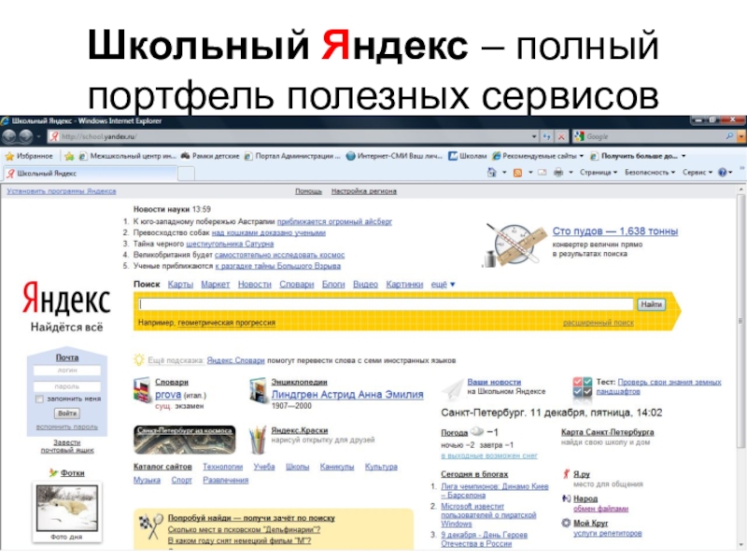Click the Словари dictionary books icon
The width and height of the screenshot is (747, 560).
tap(142, 390)
